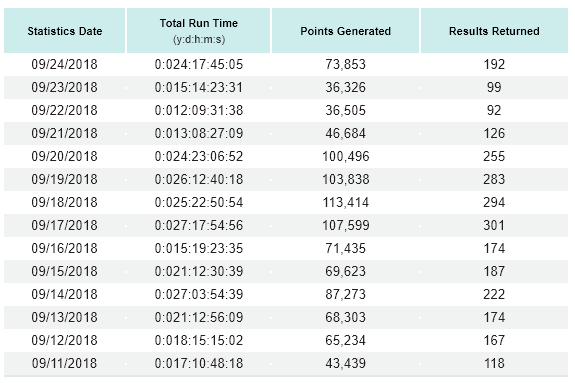575x383 pixels.
Task: Select the 09/12/2018 date cell
Action: click(65, 340)
